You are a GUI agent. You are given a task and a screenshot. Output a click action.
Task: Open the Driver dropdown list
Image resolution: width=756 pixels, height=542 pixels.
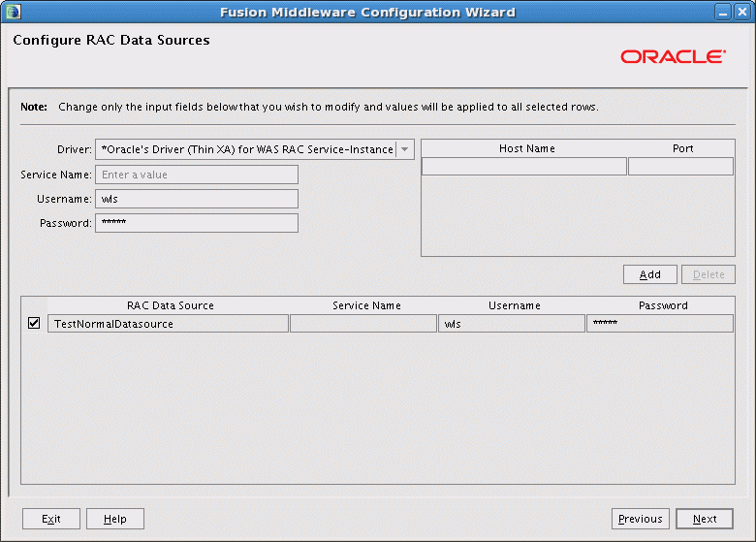coord(405,149)
